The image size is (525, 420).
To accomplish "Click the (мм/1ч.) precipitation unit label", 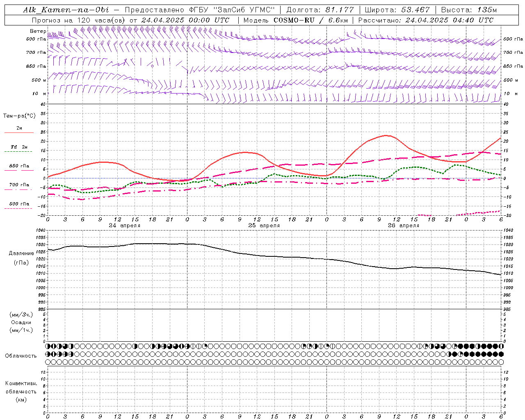I will coord(21,330).
